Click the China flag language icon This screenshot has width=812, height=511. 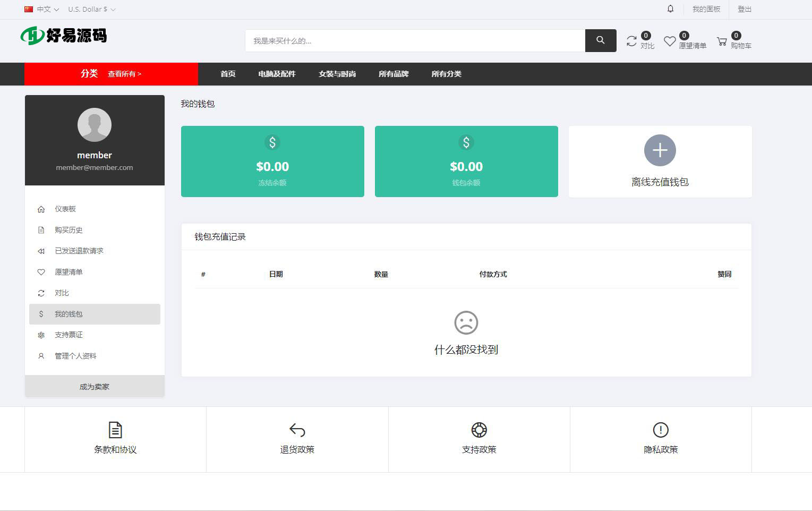(x=29, y=9)
